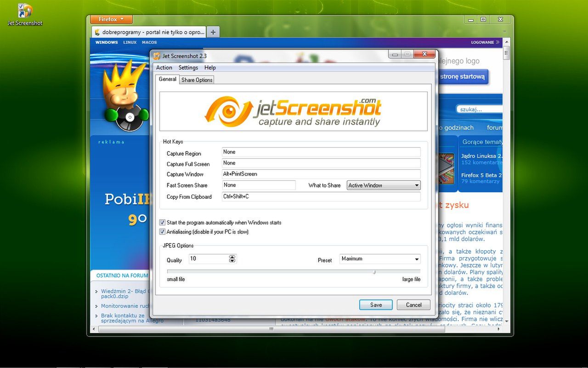Click the jetScreenshot logo banner
The image size is (588, 368).
[293, 111]
